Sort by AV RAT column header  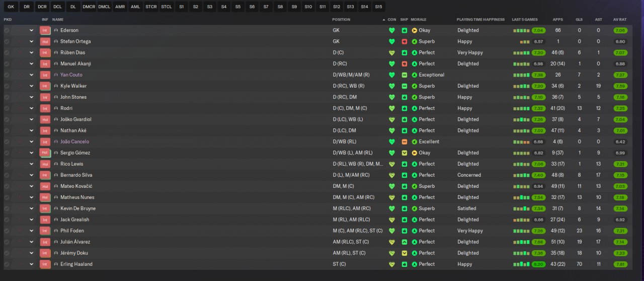(620, 20)
